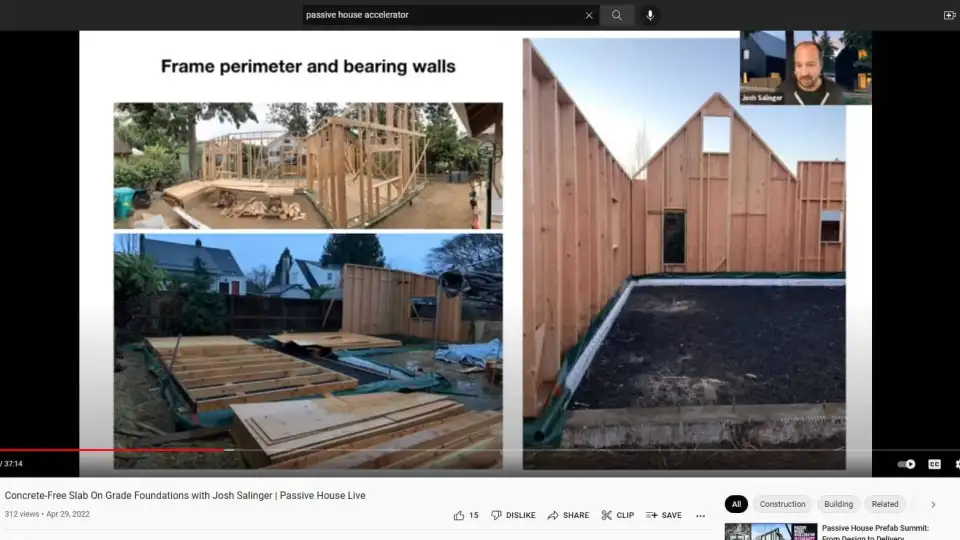960x540 pixels.
Task: Select the Related filter chip
Action: [x=884, y=504]
